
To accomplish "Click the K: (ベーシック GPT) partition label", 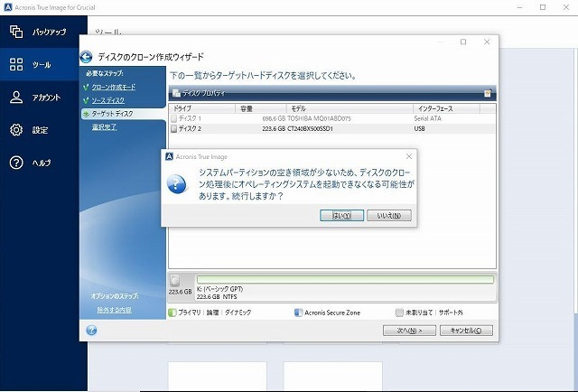I will pyautogui.click(x=219, y=289).
